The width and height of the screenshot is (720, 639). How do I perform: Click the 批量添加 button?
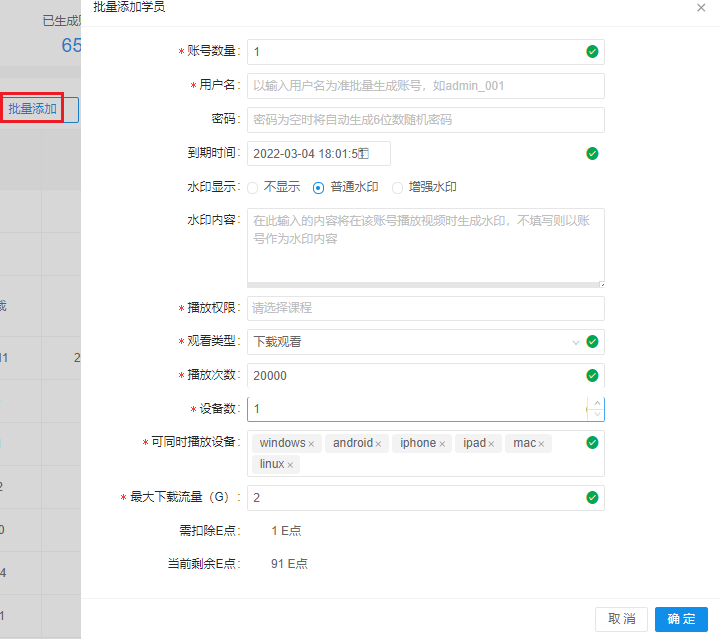pos(32,108)
